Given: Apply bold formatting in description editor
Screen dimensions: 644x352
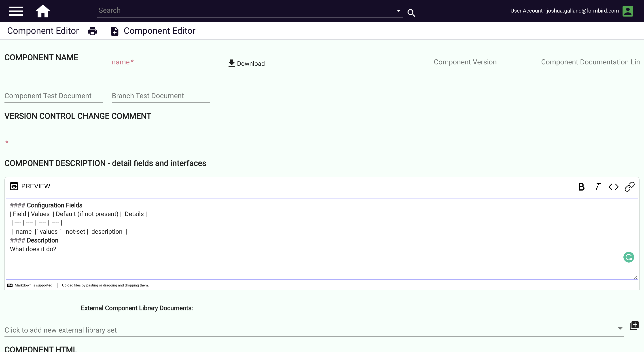Looking at the screenshot, I should (x=581, y=187).
